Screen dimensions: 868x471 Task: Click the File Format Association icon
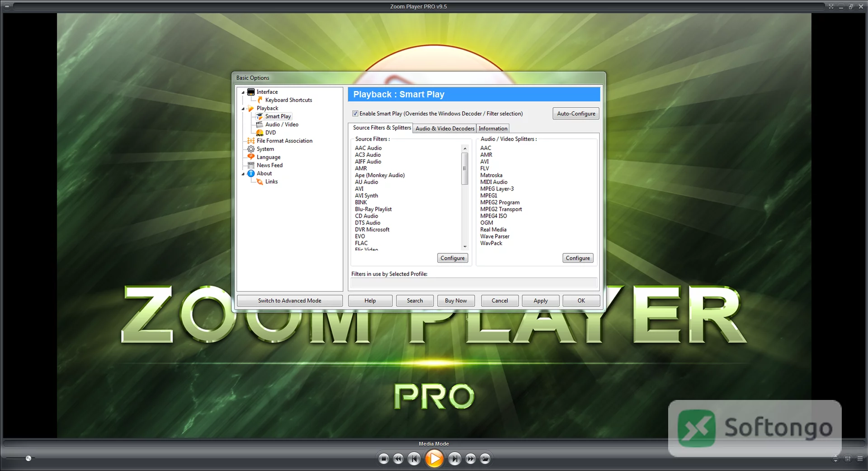[x=251, y=141]
